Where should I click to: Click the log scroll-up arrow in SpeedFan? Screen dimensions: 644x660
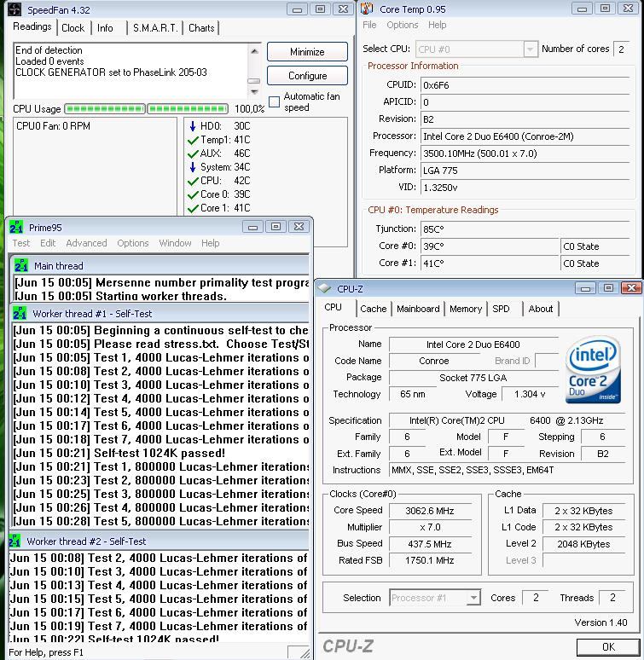coord(254,51)
